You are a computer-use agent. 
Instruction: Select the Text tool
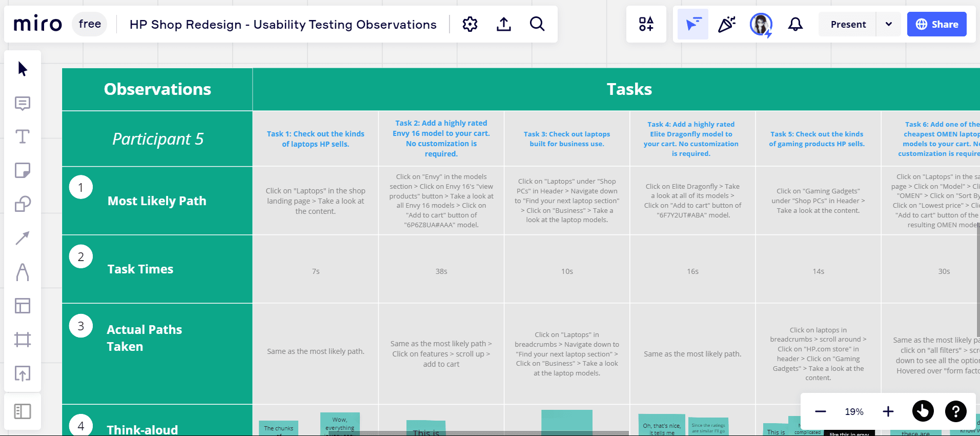click(23, 136)
